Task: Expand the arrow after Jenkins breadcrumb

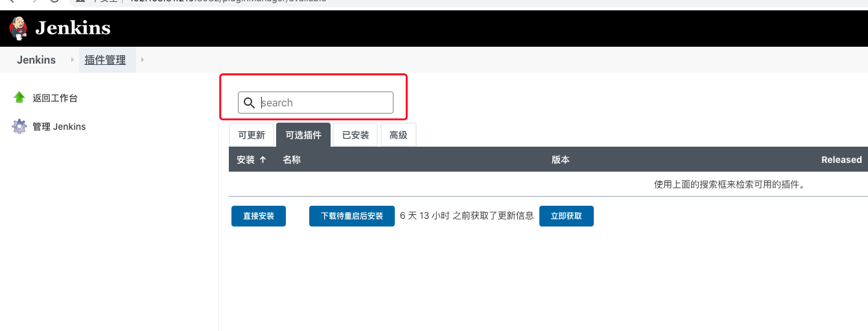Action: tap(73, 60)
